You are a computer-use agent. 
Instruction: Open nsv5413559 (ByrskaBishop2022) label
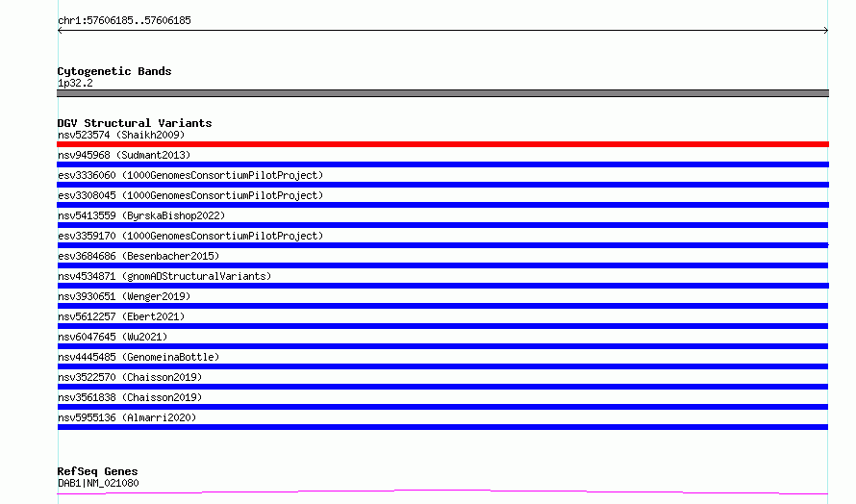click(x=141, y=215)
